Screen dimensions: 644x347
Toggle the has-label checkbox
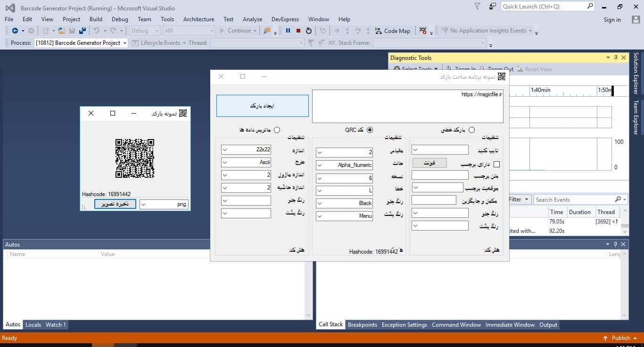(496, 165)
